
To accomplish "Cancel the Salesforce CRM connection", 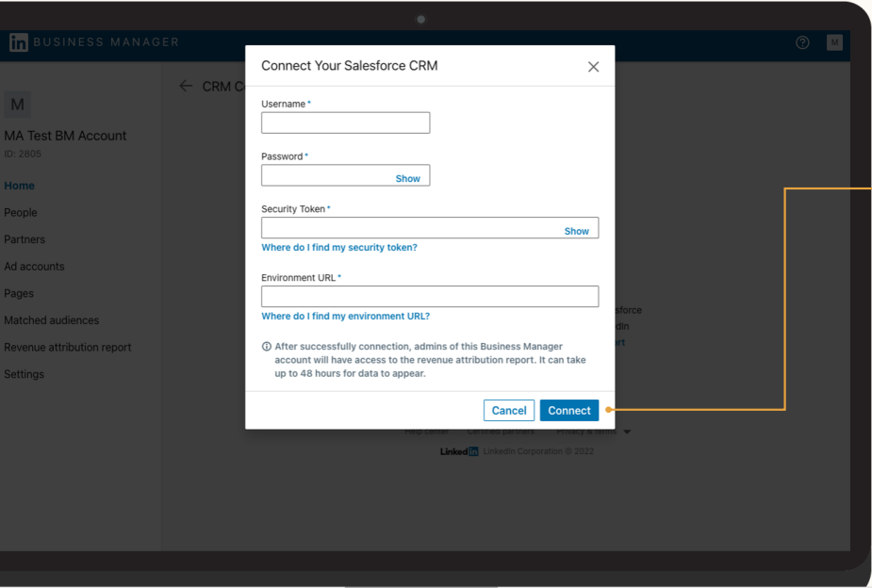I will (x=508, y=410).
